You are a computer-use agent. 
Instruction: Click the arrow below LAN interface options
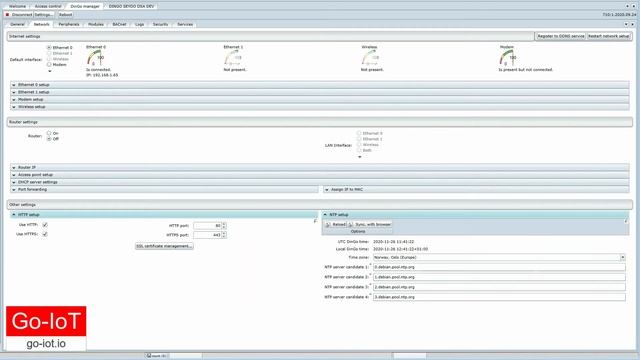360,157
